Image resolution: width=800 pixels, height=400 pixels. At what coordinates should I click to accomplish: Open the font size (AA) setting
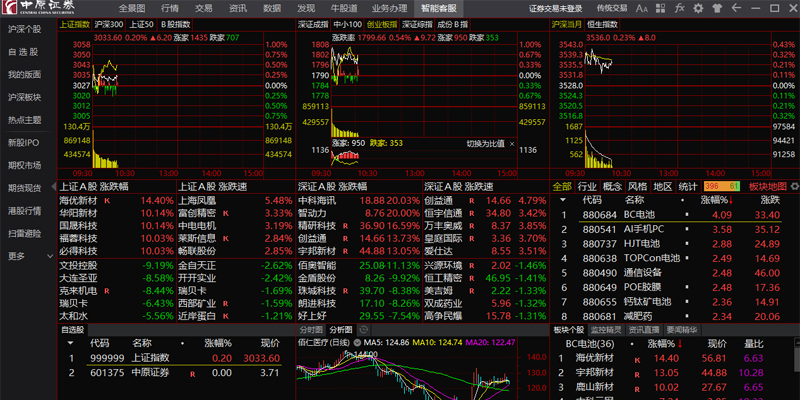tap(641, 8)
